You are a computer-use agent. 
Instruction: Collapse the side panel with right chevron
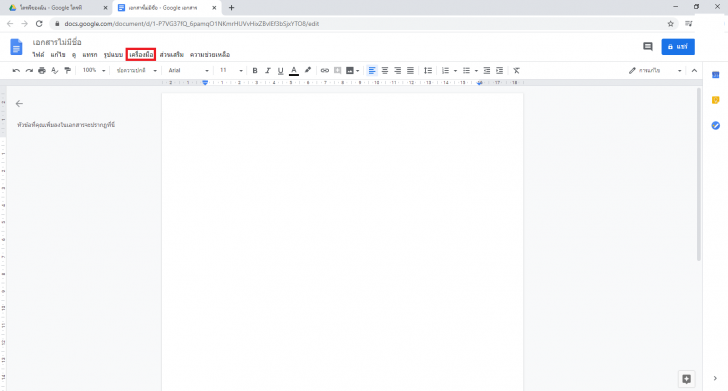pyautogui.click(x=715, y=378)
